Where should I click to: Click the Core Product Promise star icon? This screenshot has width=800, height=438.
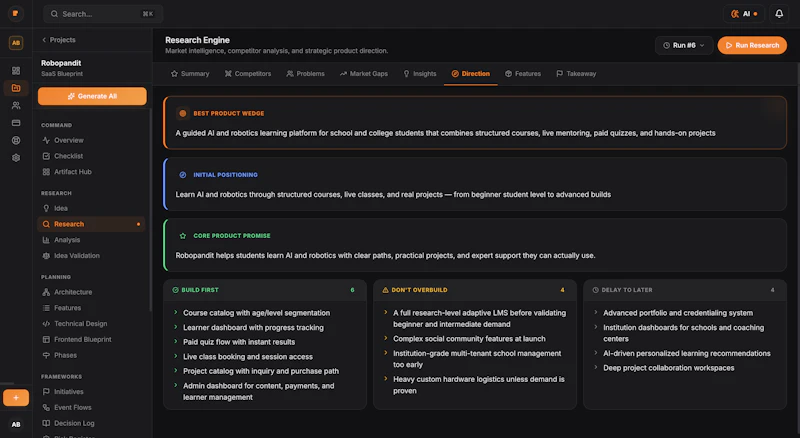183,236
